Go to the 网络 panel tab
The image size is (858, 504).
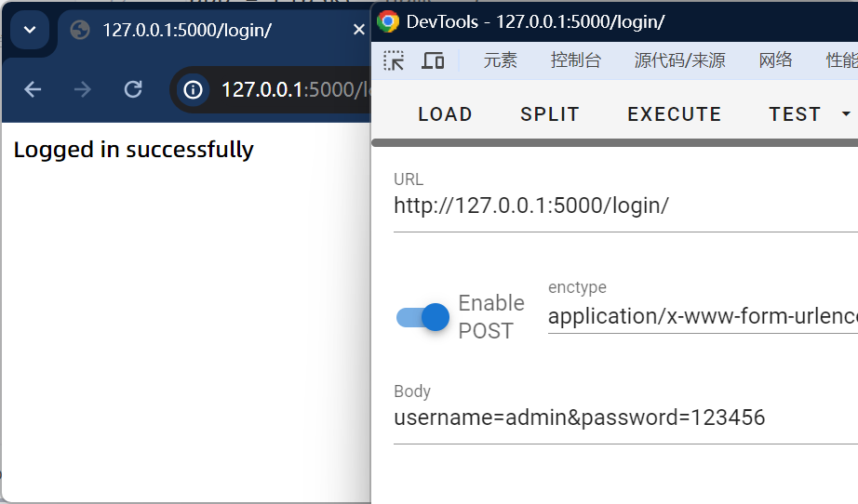coord(775,60)
